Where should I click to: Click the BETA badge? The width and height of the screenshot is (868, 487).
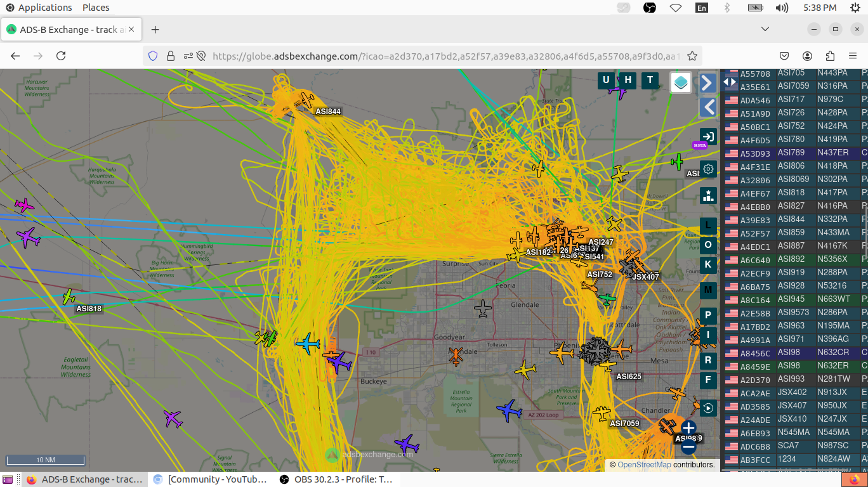(x=699, y=146)
